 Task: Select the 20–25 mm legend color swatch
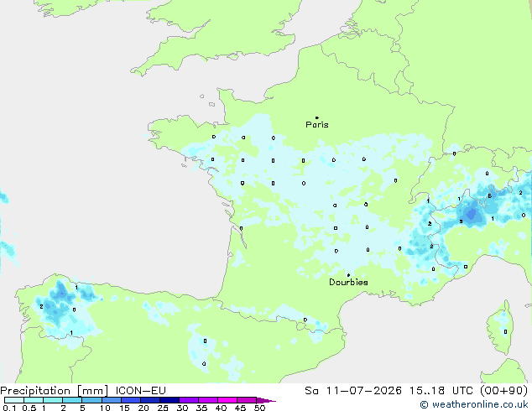coord(149,400)
